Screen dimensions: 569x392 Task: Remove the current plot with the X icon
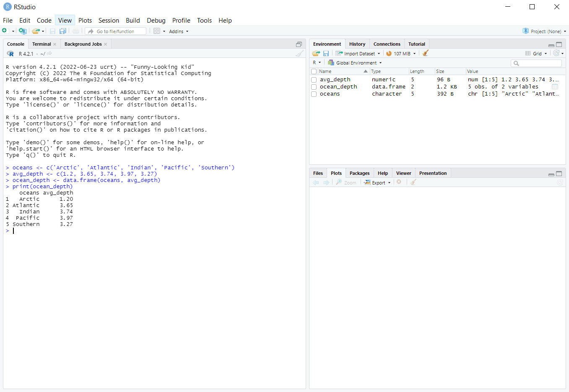[399, 182]
